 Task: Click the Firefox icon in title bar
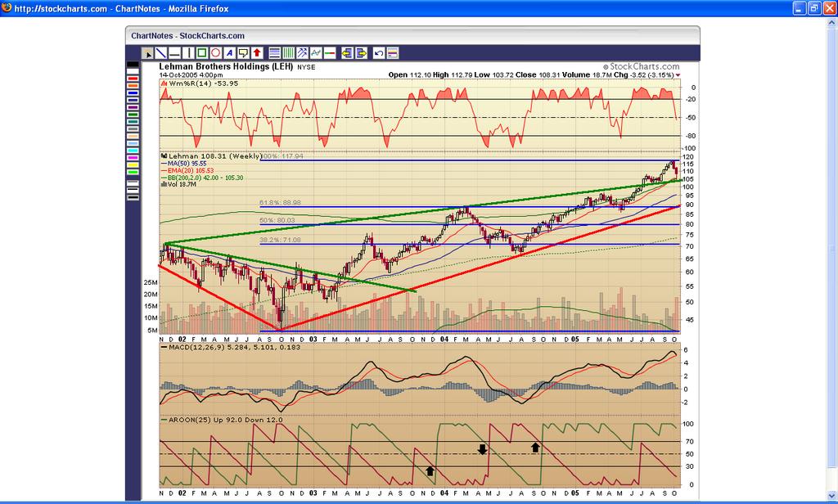pos(7,8)
